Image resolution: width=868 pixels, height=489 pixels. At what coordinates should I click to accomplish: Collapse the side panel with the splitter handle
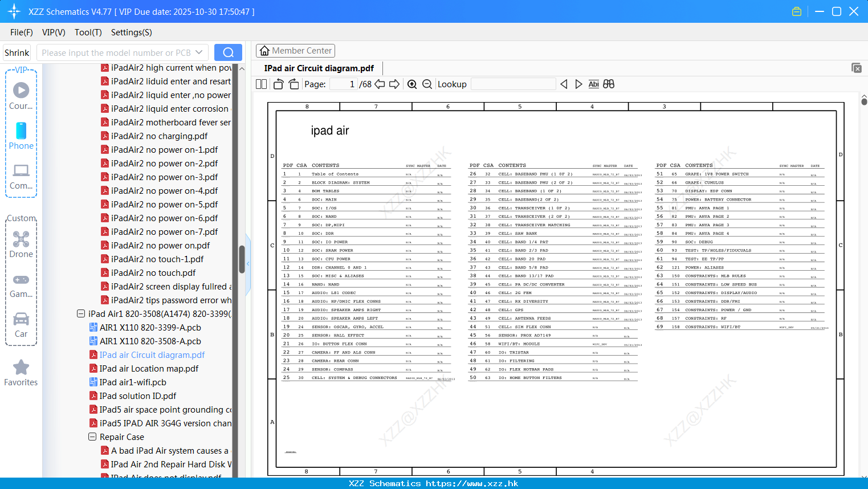point(248,264)
